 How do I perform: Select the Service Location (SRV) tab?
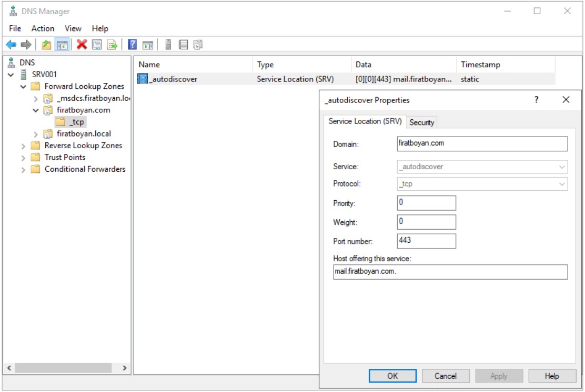pos(365,121)
